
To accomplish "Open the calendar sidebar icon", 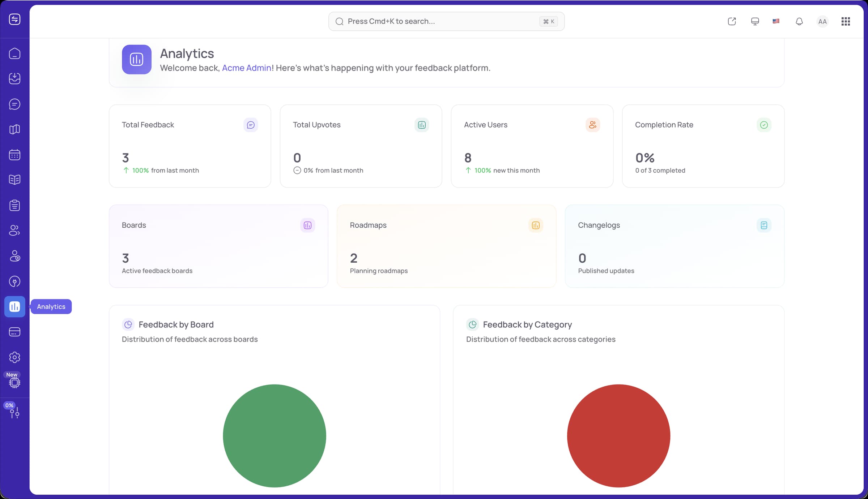I will point(14,155).
